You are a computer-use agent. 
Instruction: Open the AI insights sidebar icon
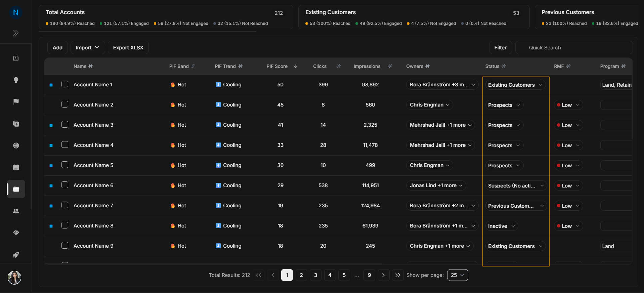(16, 58)
